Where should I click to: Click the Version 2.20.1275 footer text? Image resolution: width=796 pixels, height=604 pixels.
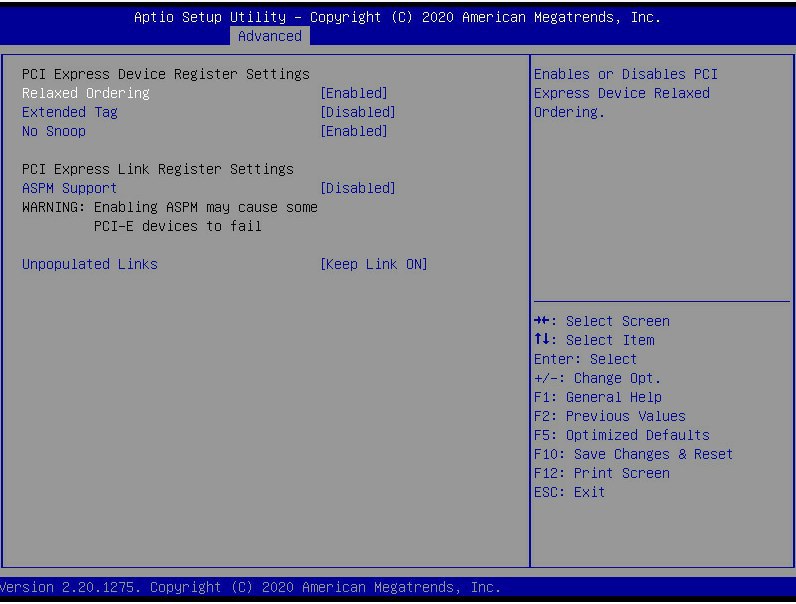(x=250, y=587)
